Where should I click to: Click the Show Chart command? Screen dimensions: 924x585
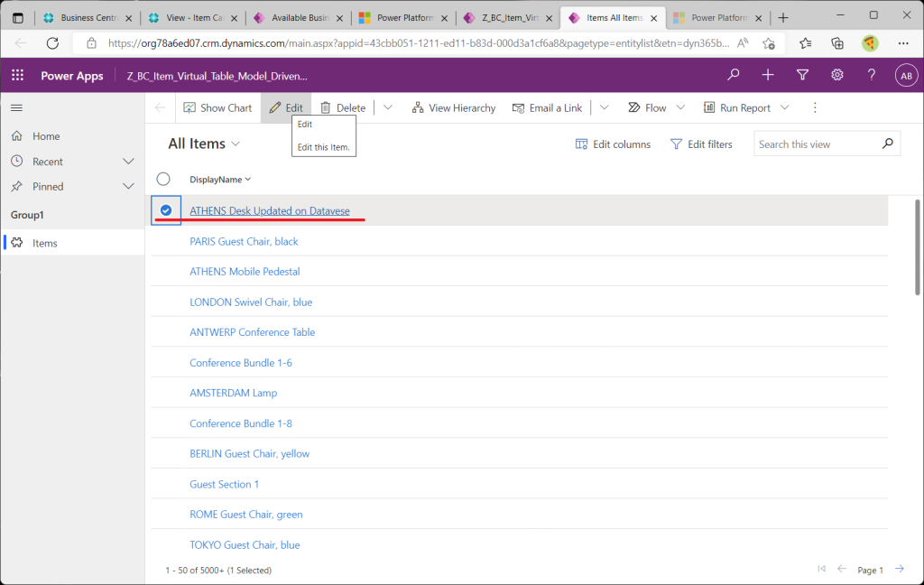tap(217, 108)
